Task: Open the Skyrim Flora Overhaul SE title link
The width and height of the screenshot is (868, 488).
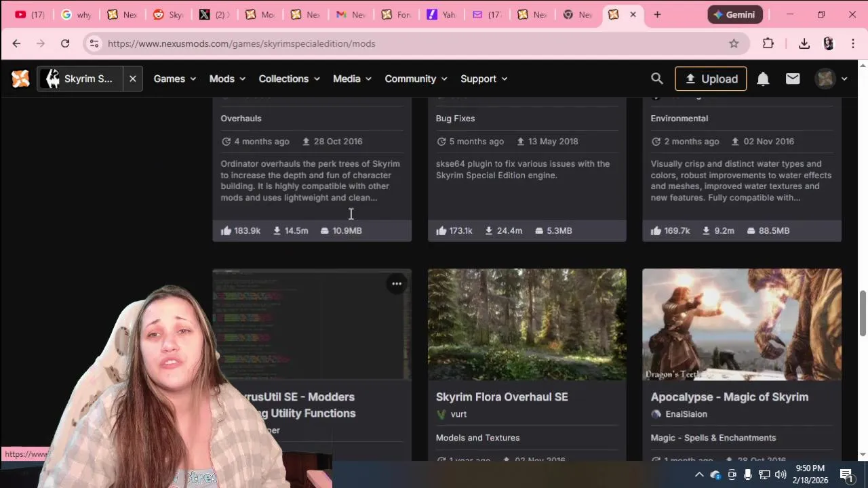Action: (502, 396)
